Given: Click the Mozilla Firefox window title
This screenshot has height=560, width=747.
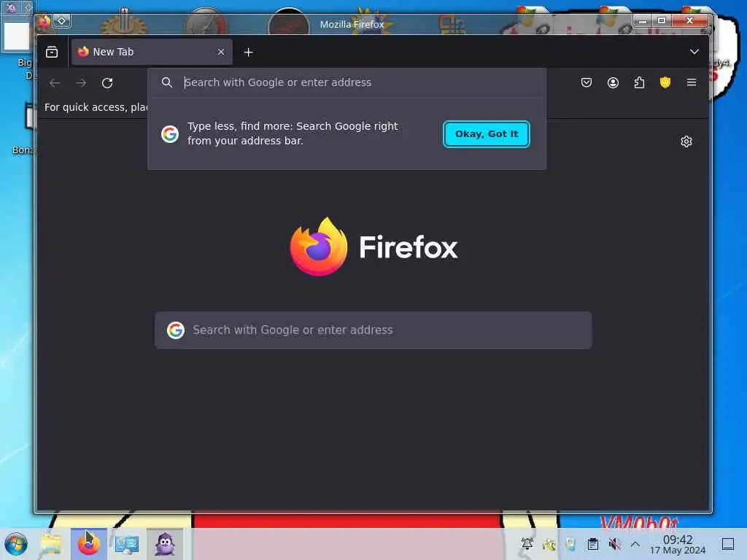Looking at the screenshot, I should 352,24.
